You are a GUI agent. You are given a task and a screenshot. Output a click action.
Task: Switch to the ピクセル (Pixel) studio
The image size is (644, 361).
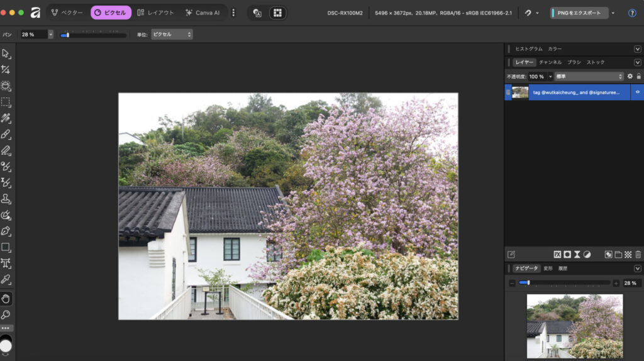point(111,13)
